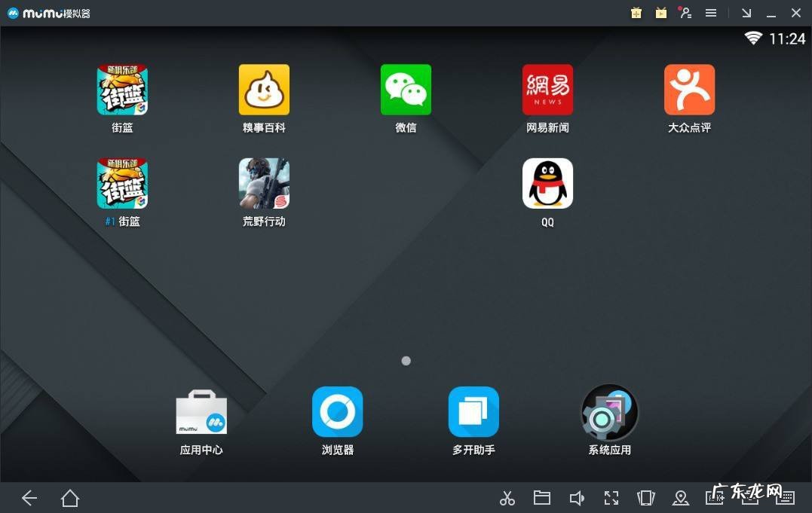Viewport: 812px width, 513px height.
Task: Launch the 浏览器 browser
Action: [x=337, y=412]
